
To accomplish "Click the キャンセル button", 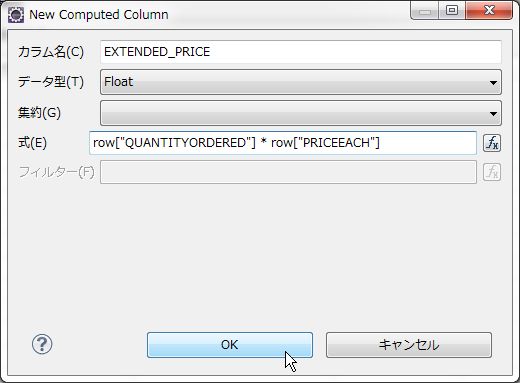I will [x=409, y=345].
